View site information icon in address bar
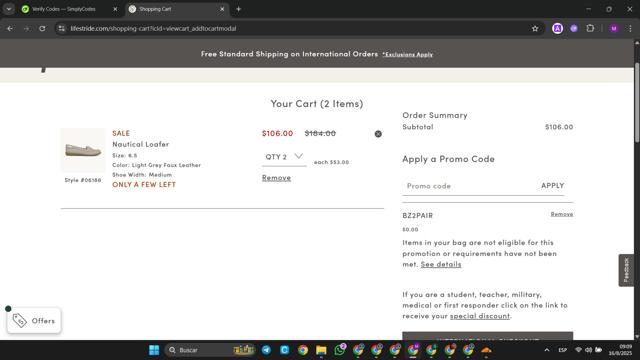The height and width of the screenshot is (360, 640). [x=62, y=29]
